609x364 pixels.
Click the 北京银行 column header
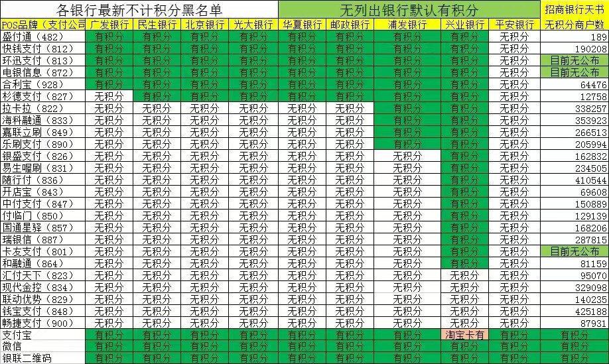click(x=205, y=25)
